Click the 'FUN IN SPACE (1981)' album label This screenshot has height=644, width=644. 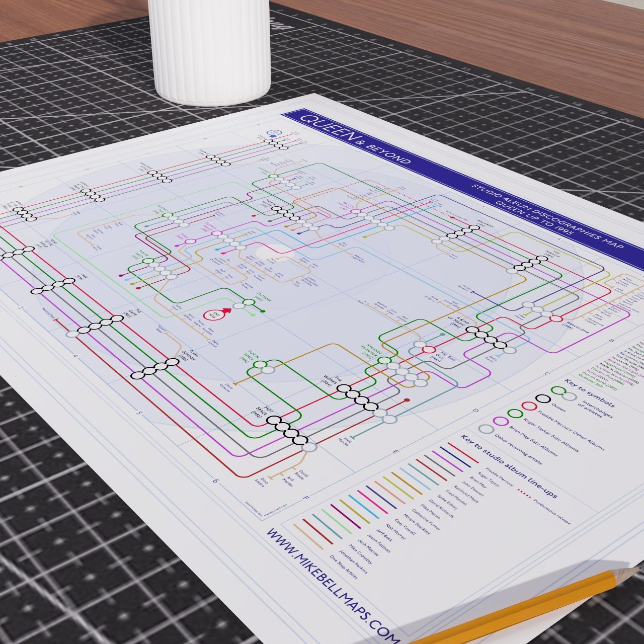click(x=250, y=357)
